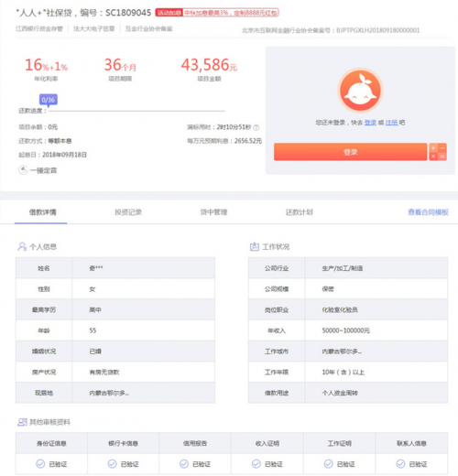Click the 信用报告 column header
Viewport: 458px width, 476px height.
tap(195, 443)
